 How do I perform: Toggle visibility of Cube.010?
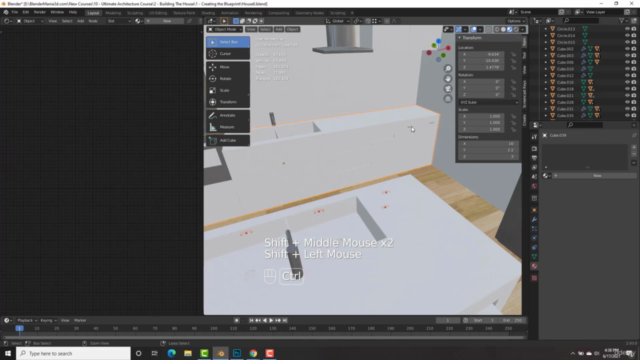click(627, 69)
